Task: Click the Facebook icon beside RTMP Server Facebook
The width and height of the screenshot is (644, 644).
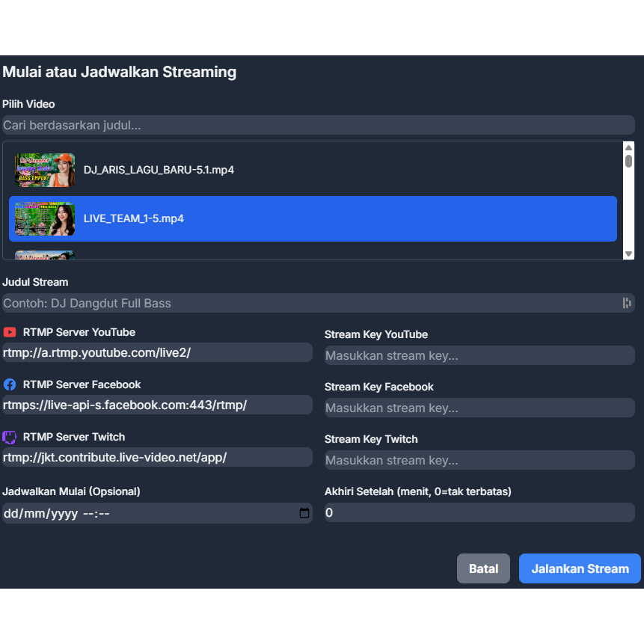Action: pos(9,384)
